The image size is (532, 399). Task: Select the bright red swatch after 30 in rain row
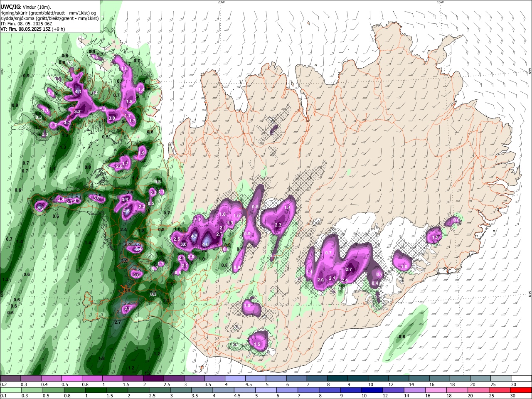pos(521,390)
